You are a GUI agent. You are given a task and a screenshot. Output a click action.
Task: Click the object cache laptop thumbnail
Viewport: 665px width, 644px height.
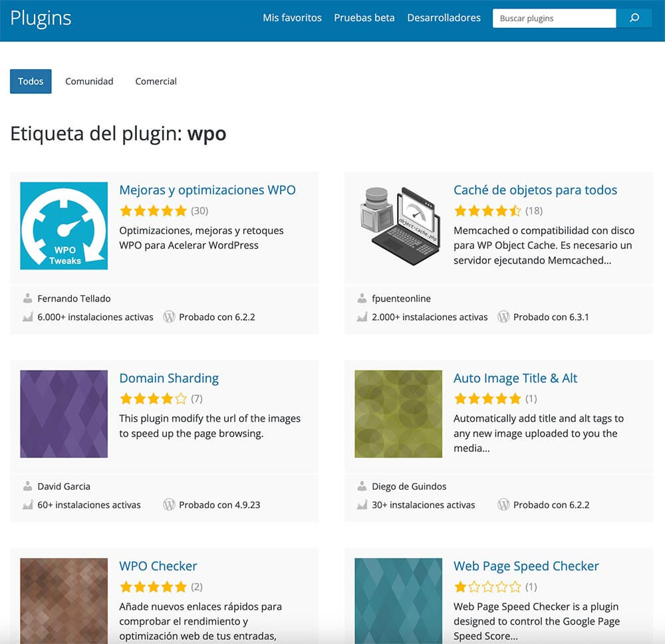point(398,226)
